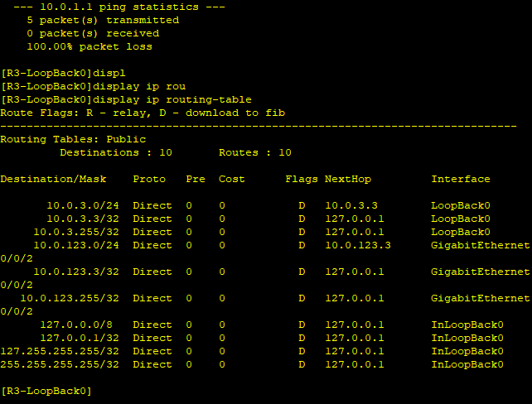Click the 'Flags' column header

pyautogui.click(x=302, y=179)
